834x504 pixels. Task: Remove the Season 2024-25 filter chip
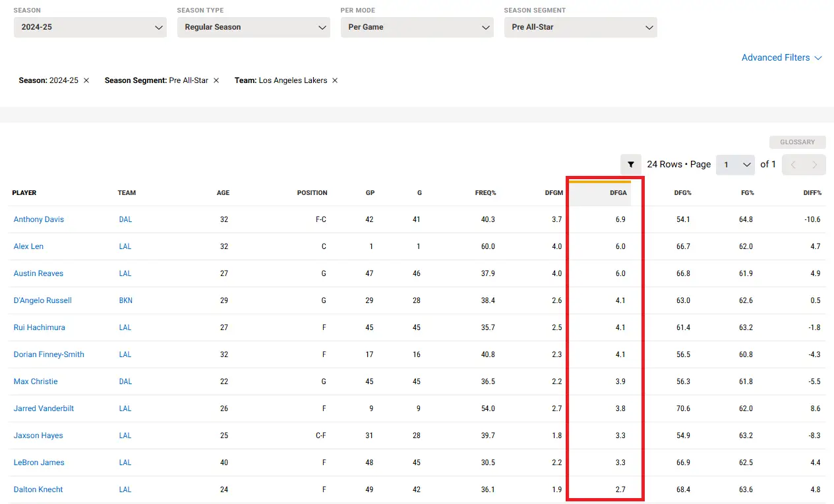click(x=86, y=80)
